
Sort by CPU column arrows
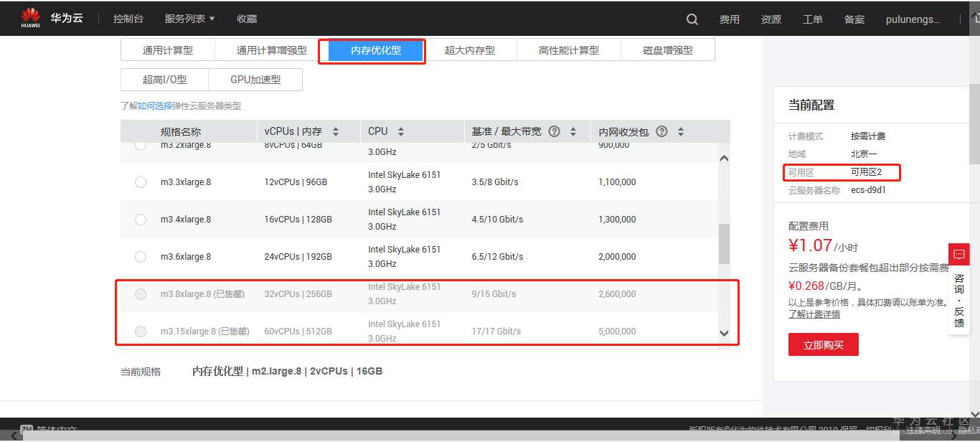pyautogui.click(x=400, y=132)
